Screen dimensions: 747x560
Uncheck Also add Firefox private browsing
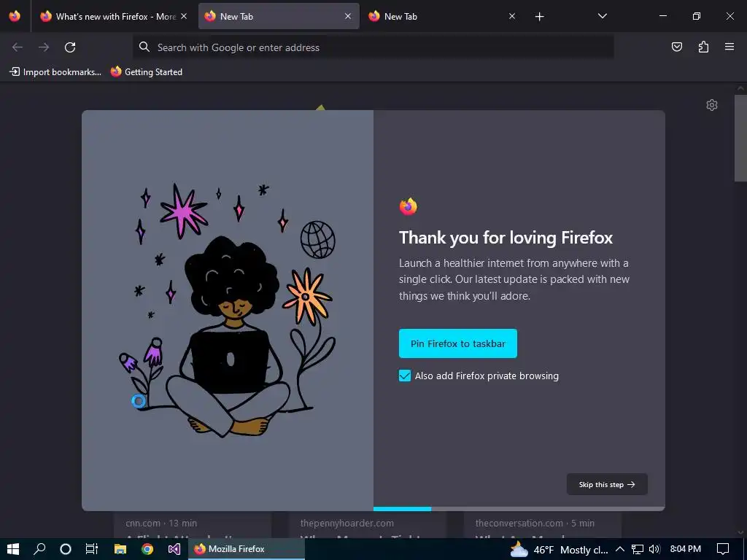[404, 376]
